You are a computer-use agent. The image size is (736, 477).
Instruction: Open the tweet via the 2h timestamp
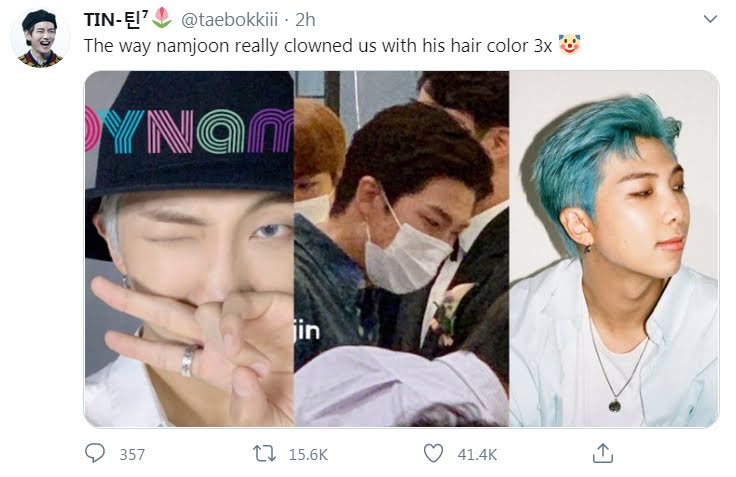click(305, 20)
